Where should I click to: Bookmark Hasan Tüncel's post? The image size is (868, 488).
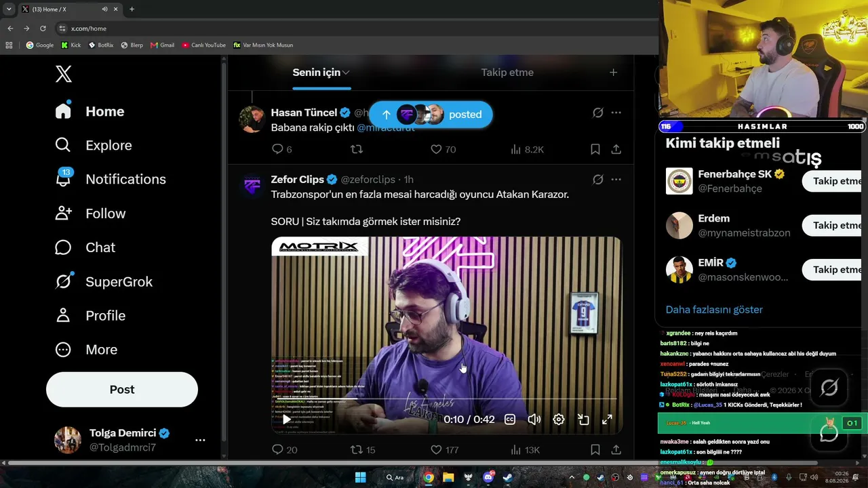pos(595,149)
